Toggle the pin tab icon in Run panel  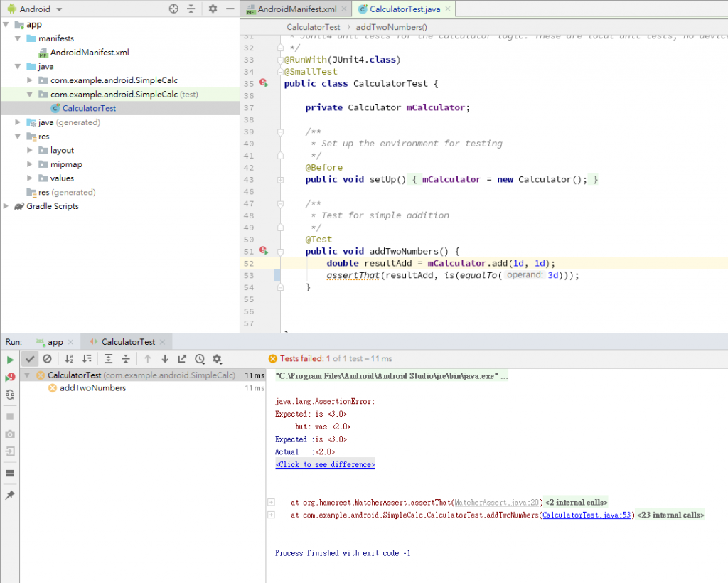10,495
